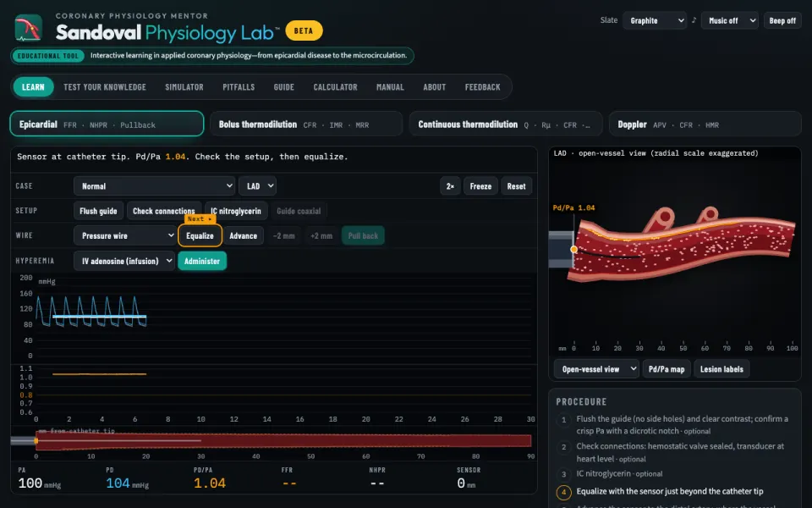The width and height of the screenshot is (812, 508).
Task: Click the step 4 circle in Procedure
Action: pyautogui.click(x=564, y=491)
